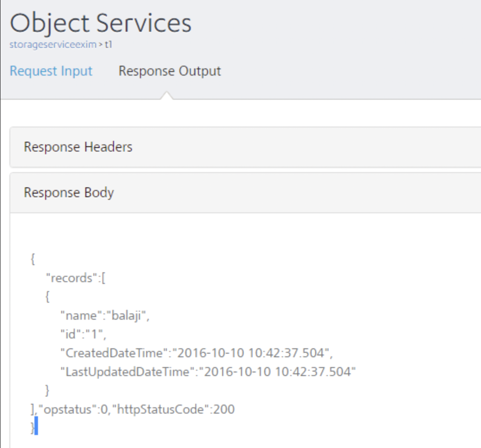The width and height of the screenshot is (481, 448).
Task: Click the opening brace below "records"
Action: (x=47, y=296)
